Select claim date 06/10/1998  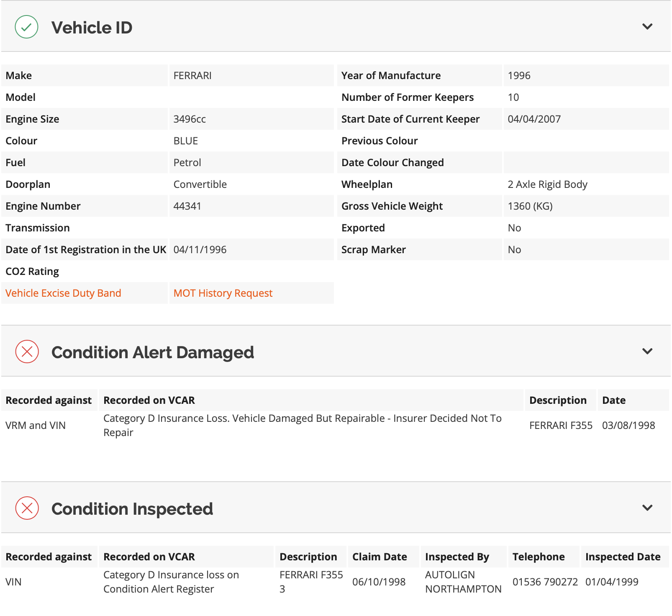click(379, 582)
